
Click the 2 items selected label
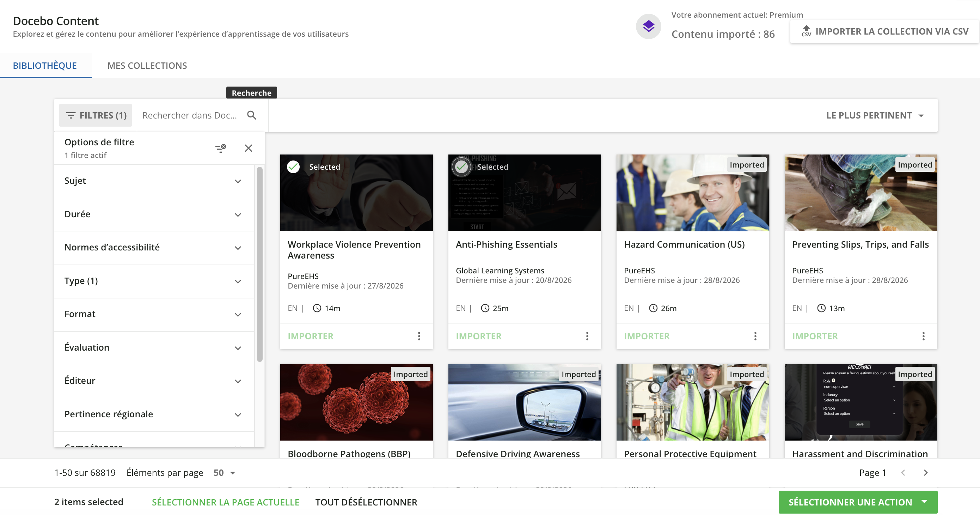click(x=88, y=502)
